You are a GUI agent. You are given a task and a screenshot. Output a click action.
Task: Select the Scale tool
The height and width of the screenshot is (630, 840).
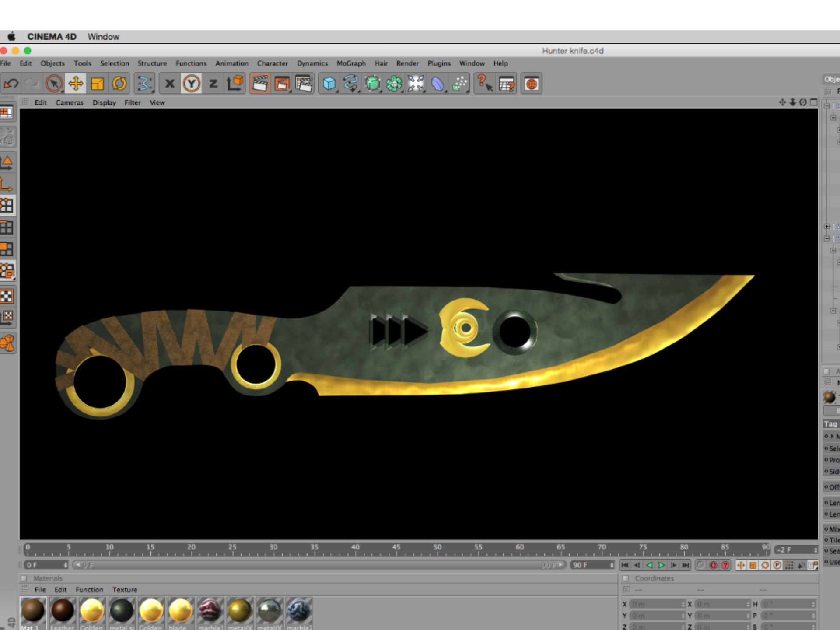98,84
